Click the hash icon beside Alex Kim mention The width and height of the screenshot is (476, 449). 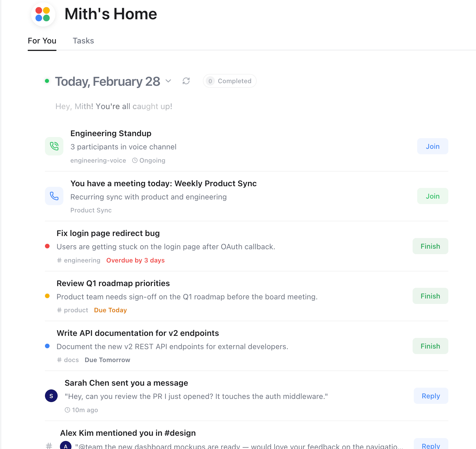click(x=49, y=446)
